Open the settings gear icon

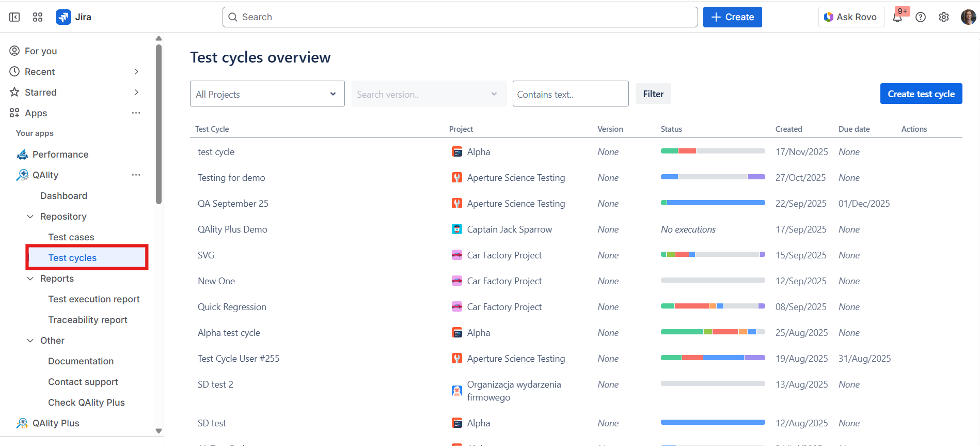point(944,17)
